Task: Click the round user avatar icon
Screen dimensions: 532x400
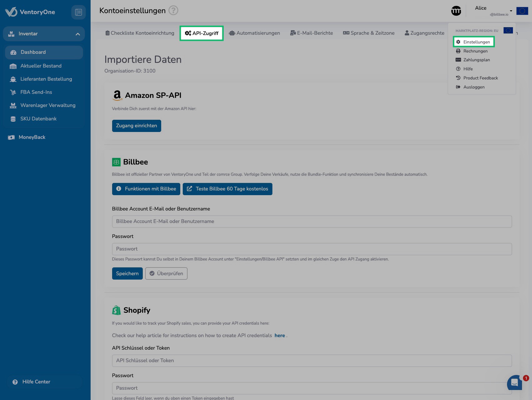Action: [x=456, y=11]
